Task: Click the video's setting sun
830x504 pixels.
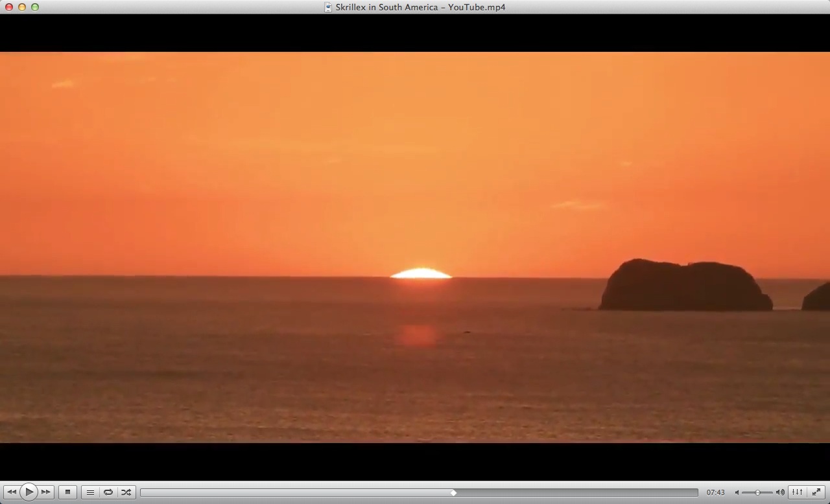Action: (x=421, y=273)
